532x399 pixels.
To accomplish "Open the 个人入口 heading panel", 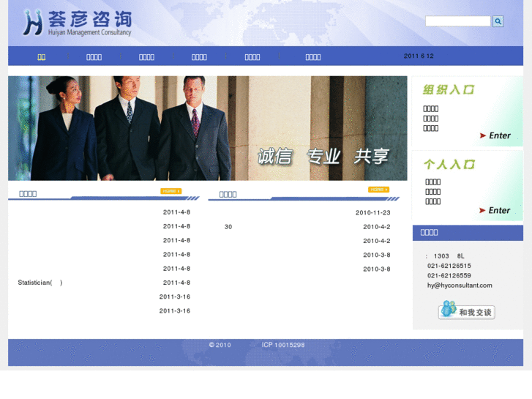I will point(449,164).
